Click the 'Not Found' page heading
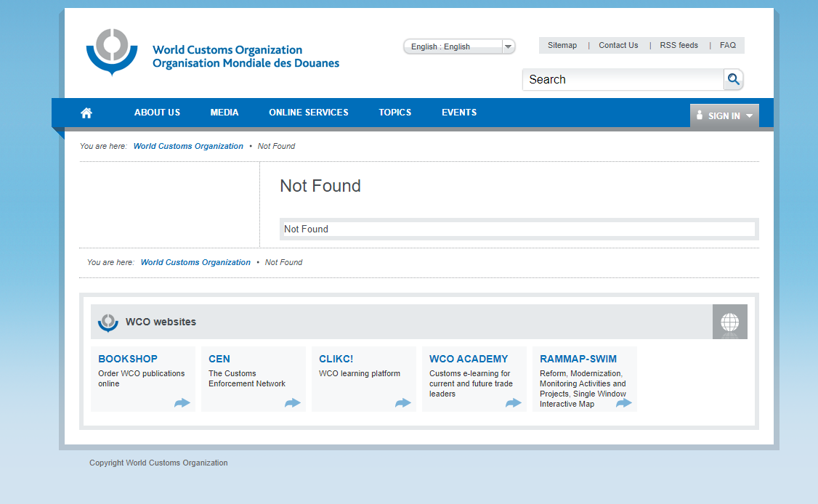This screenshot has width=818, height=504. point(320,186)
